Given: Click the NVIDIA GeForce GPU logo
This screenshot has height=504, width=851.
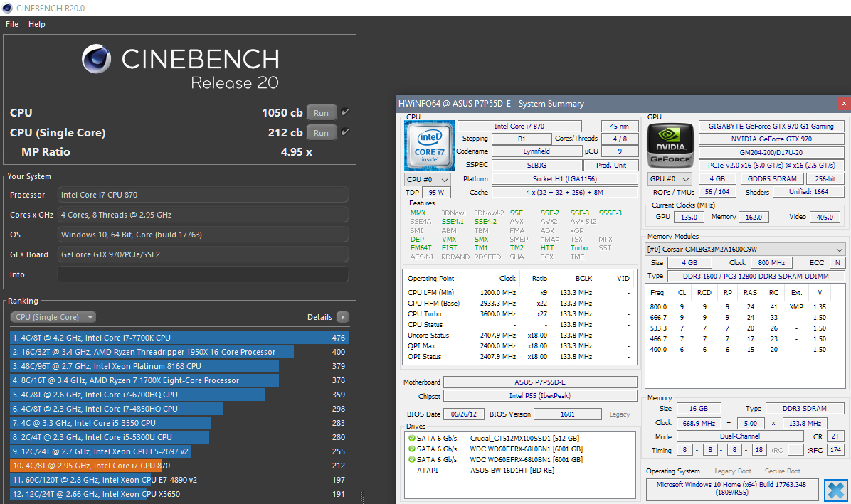Looking at the screenshot, I should (670, 145).
